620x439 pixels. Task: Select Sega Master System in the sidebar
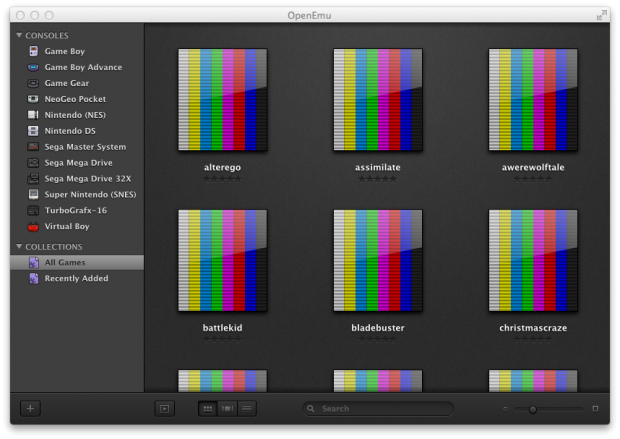85,147
